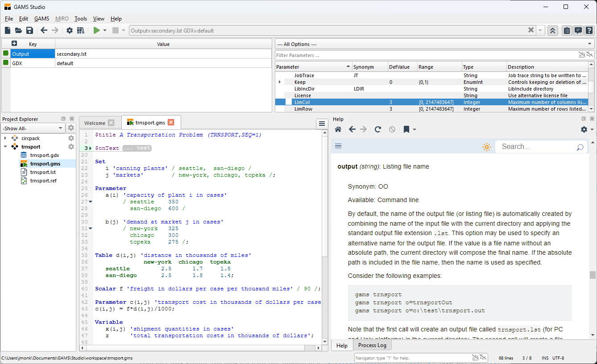
Task: Switch to the Process Log tab
Action: point(372,345)
